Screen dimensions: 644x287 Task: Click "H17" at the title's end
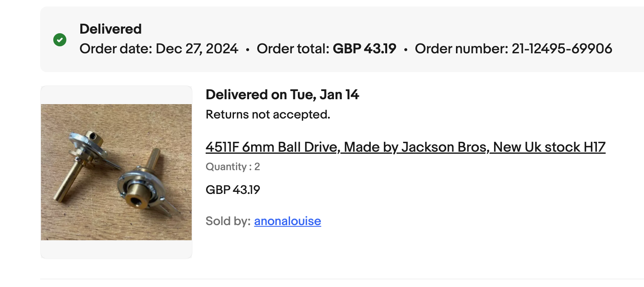click(x=594, y=147)
